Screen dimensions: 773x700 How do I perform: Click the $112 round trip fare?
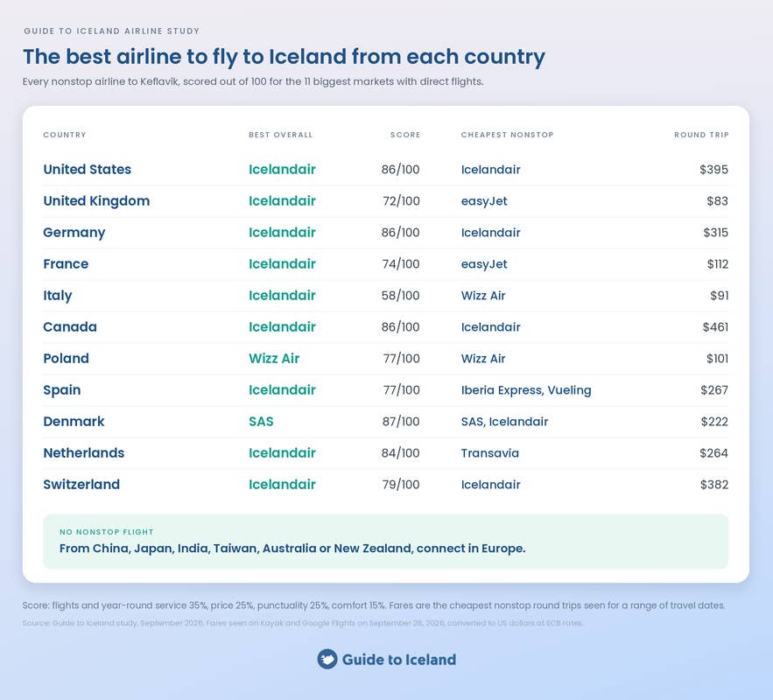pyautogui.click(x=718, y=264)
